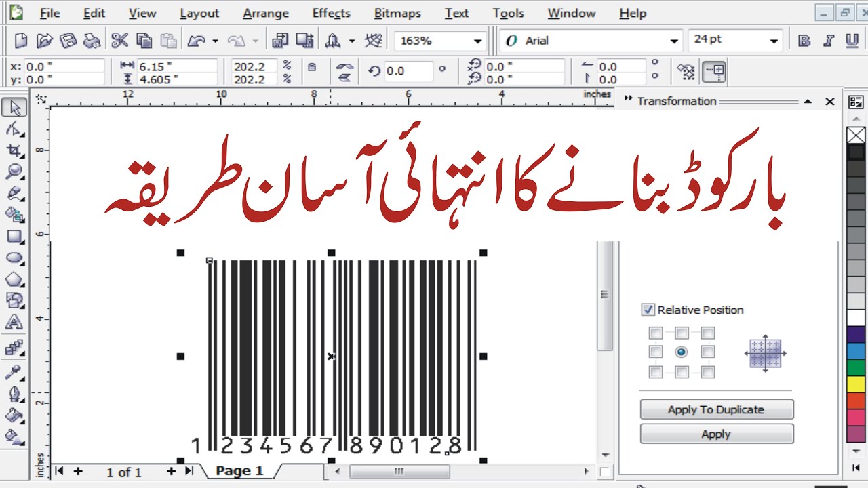Select the Shape tool

(x=14, y=129)
